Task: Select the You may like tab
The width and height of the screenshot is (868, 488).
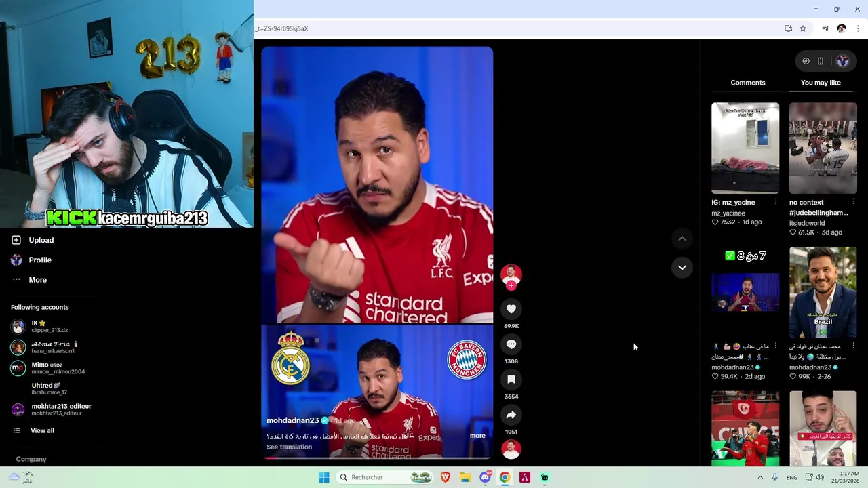Action: tap(821, 83)
